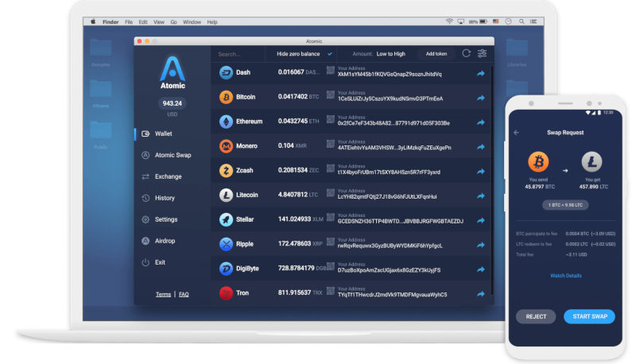The height and width of the screenshot is (364, 636).
Task: Click the Add token button
Action: [436, 54]
